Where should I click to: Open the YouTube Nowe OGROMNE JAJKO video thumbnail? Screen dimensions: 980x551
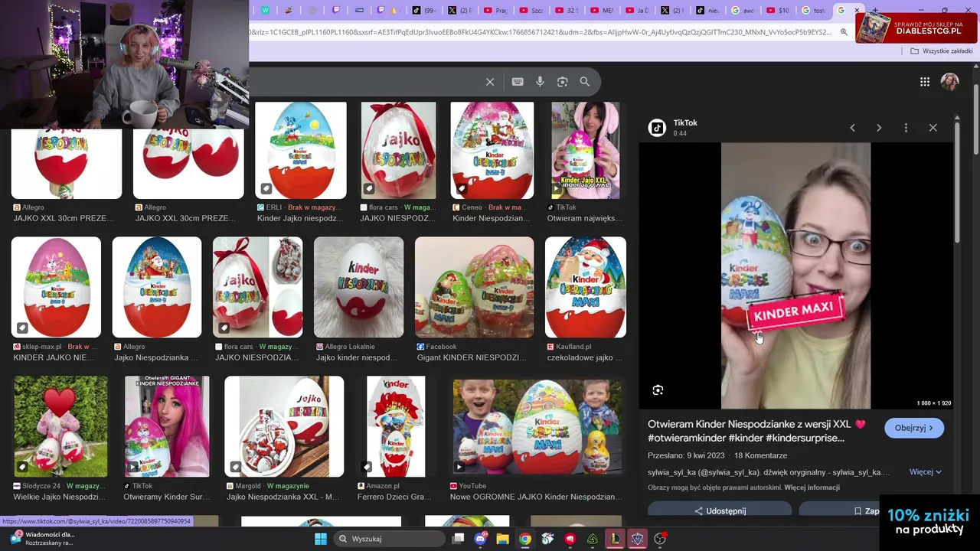(537, 426)
